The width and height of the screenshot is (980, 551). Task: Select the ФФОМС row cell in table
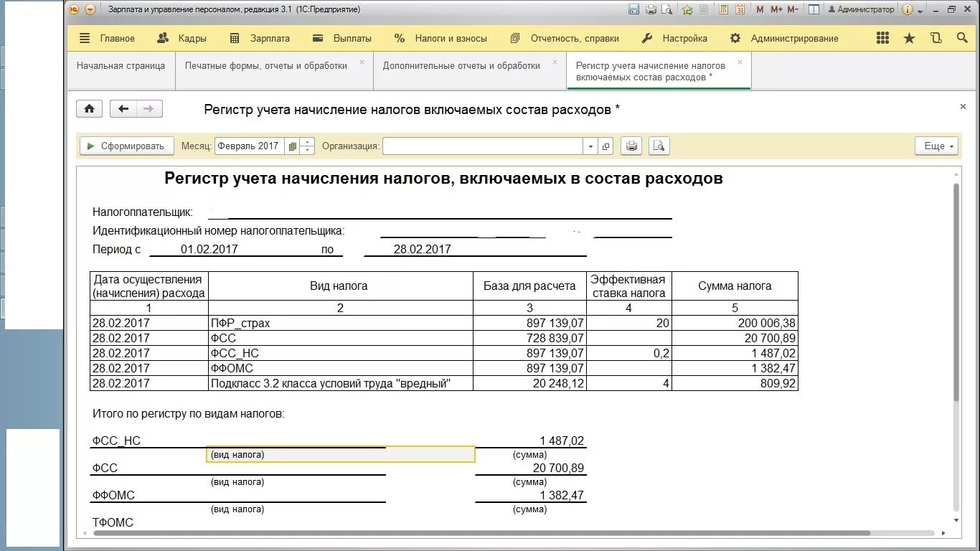click(x=340, y=368)
